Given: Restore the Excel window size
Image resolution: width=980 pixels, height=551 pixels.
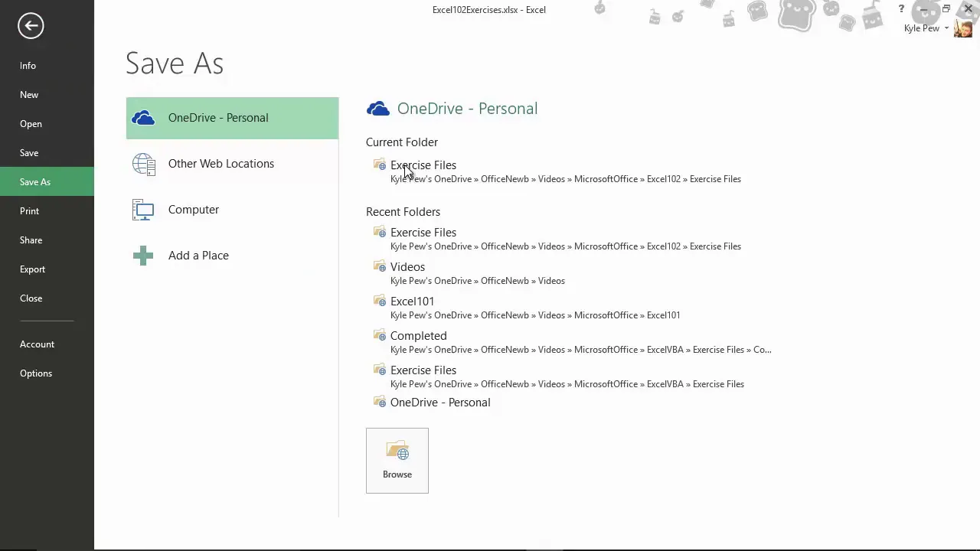Looking at the screenshot, I should pos(946,9).
